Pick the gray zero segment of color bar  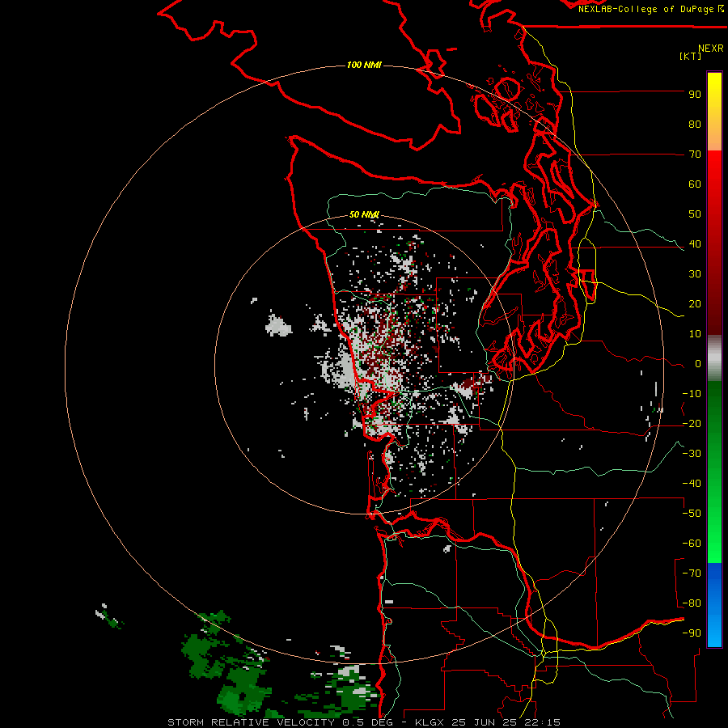coord(714,358)
